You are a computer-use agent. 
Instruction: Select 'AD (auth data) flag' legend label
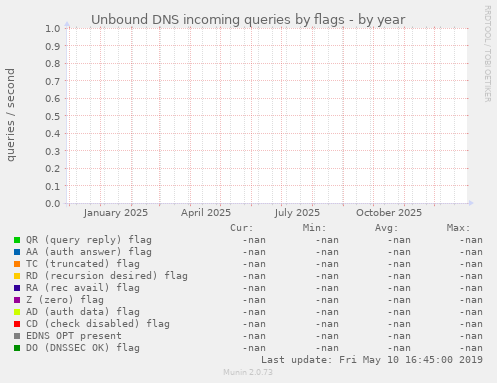click(x=83, y=312)
